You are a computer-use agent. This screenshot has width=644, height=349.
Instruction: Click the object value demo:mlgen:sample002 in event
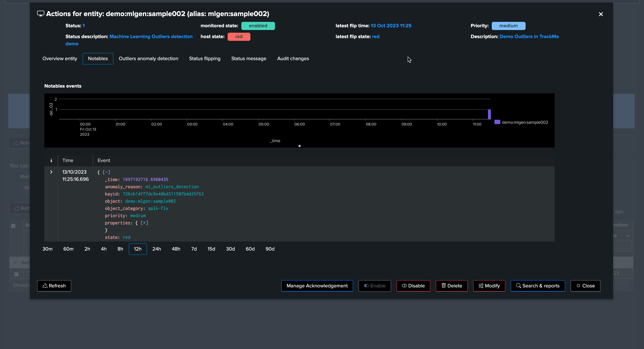click(150, 201)
